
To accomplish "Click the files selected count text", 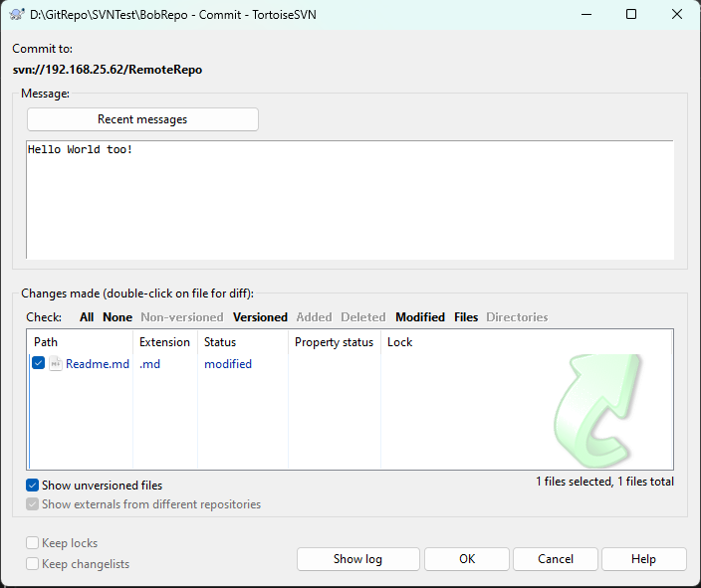I will tap(604, 482).
